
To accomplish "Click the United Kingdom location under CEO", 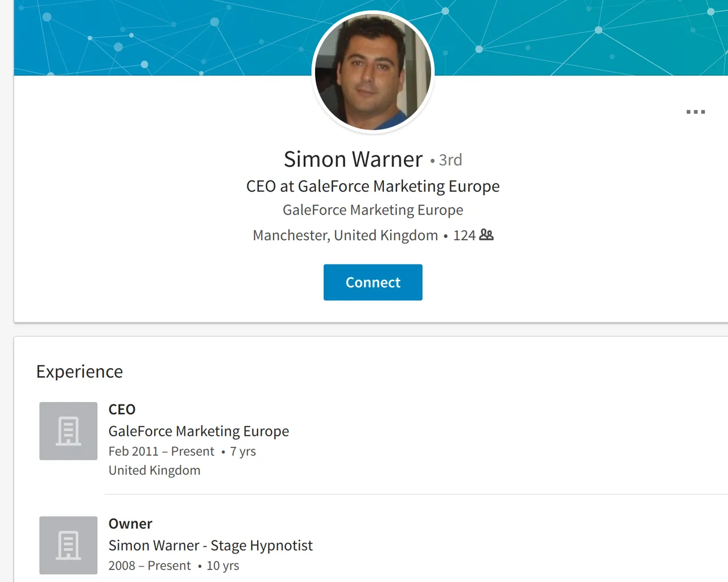I will click(155, 470).
